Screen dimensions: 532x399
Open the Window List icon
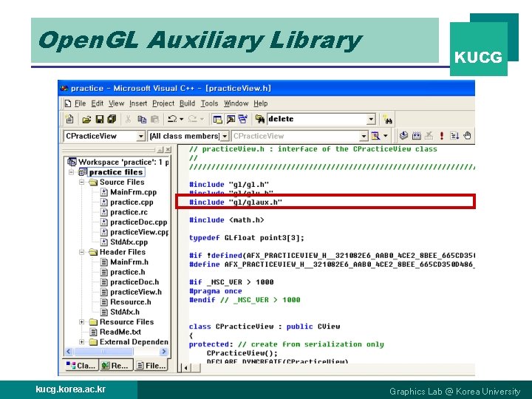pos(243,119)
